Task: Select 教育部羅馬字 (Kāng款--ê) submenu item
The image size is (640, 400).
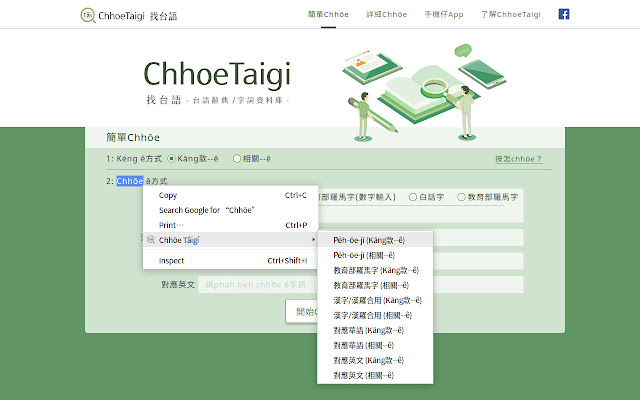Action: (375, 270)
